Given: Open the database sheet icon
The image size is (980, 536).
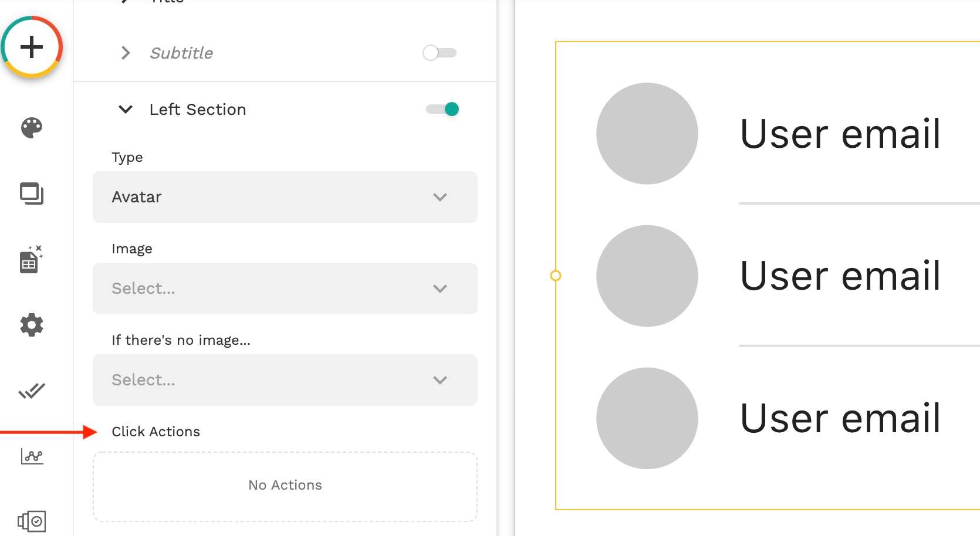Looking at the screenshot, I should pos(32,259).
